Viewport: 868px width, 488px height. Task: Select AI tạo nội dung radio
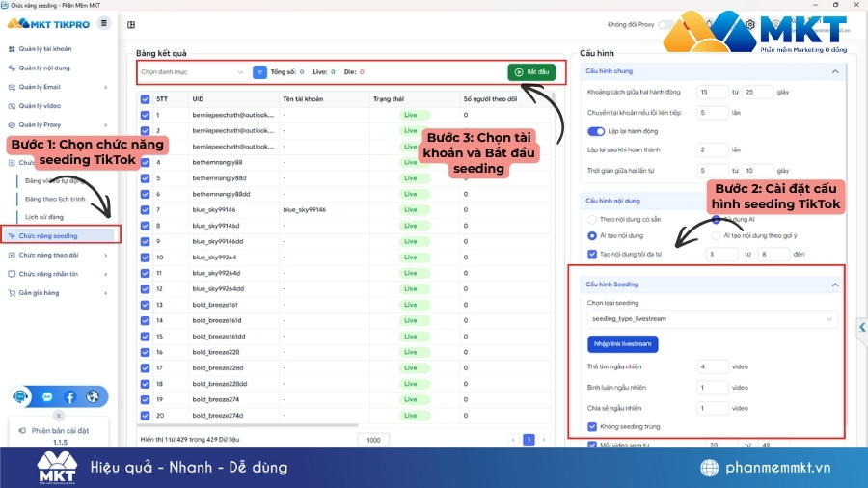[592, 235]
